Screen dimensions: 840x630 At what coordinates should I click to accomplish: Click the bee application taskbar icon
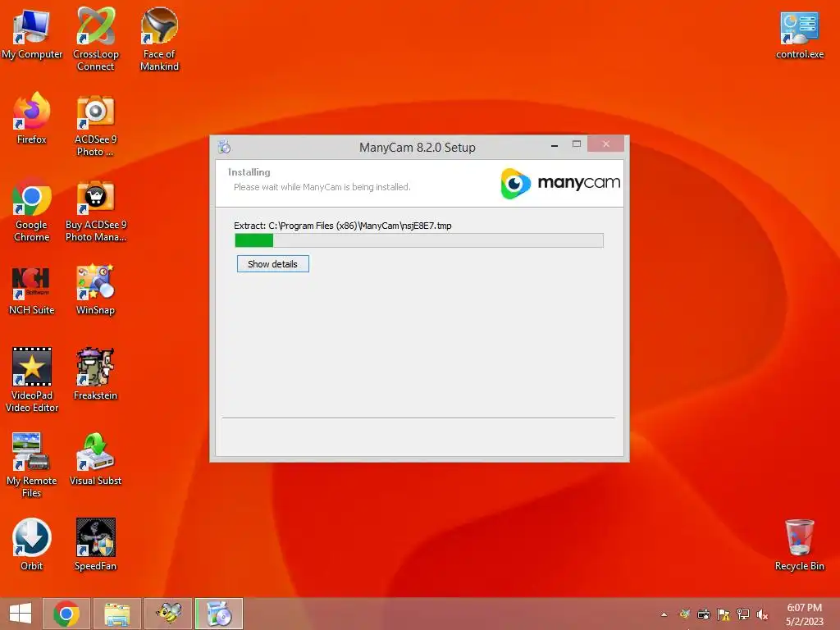click(x=167, y=614)
